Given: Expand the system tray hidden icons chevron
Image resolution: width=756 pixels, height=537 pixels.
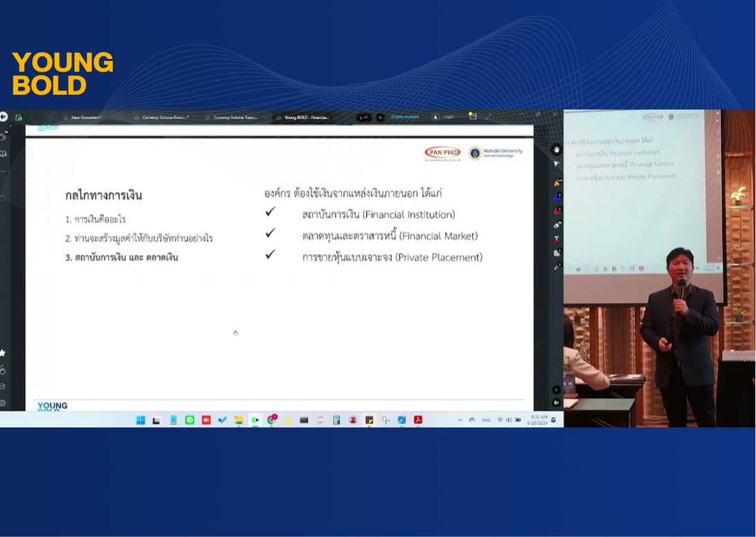Looking at the screenshot, I should 460,420.
